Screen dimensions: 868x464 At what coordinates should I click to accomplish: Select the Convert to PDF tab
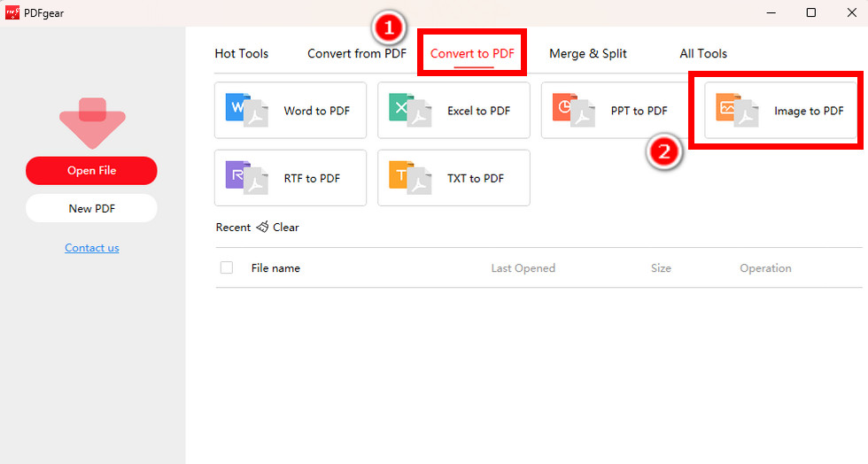[x=472, y=54]
